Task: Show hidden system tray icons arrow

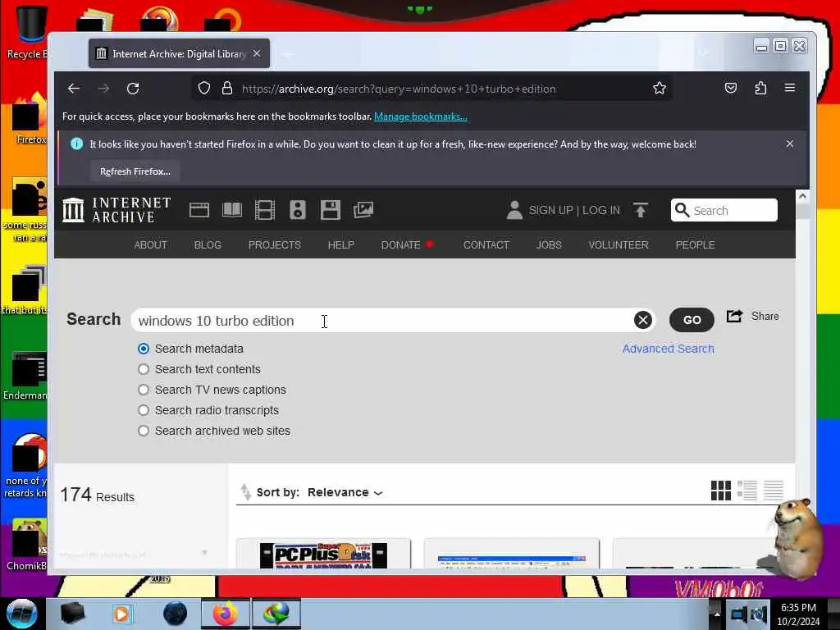Action: 717,614
